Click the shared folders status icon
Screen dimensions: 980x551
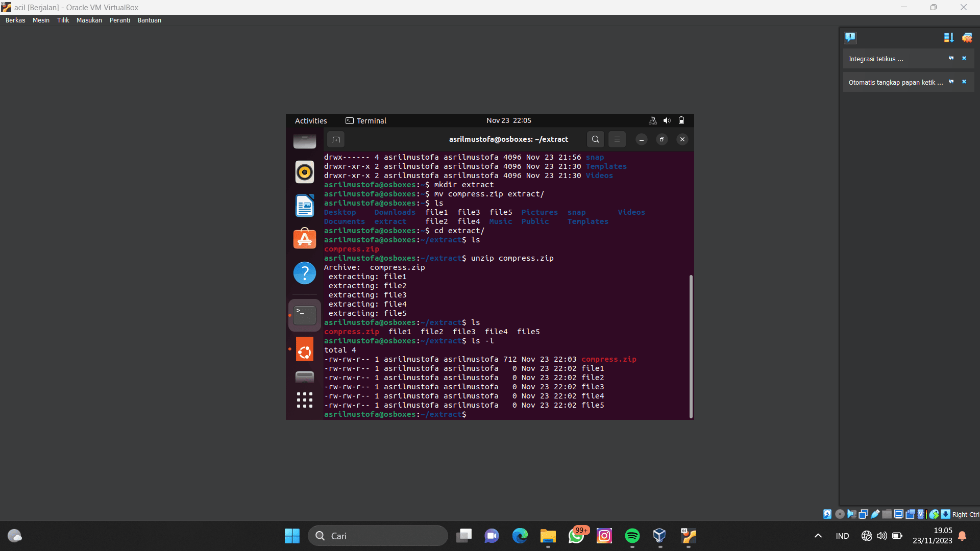[x=887, y=514]
